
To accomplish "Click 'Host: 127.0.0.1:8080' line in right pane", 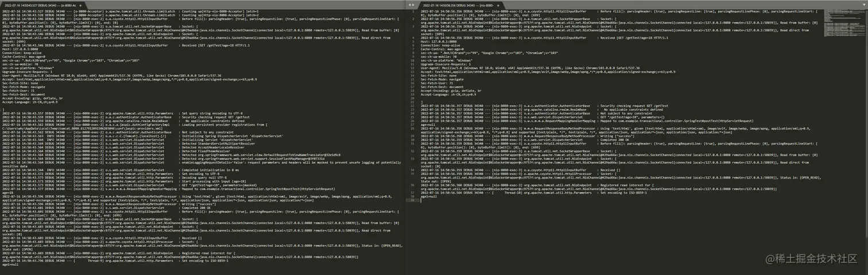I will tap(439, 41).
